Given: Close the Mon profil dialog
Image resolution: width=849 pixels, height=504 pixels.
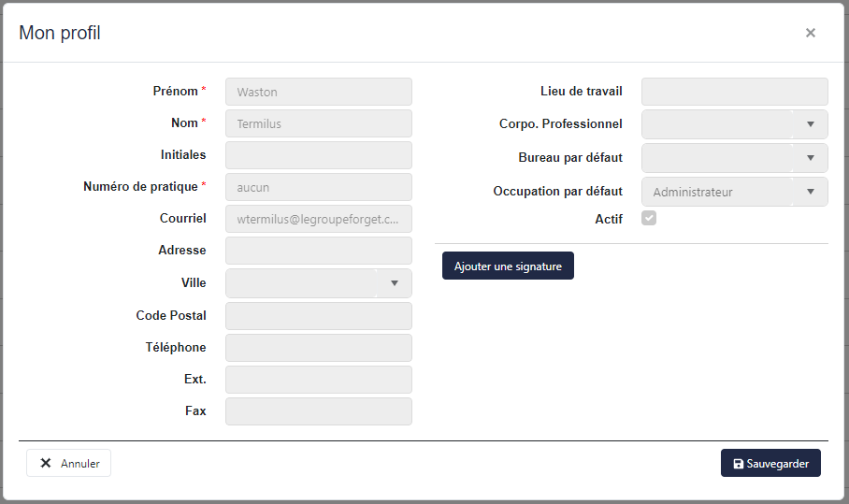Looking at the screenshot, I should 810,33.
